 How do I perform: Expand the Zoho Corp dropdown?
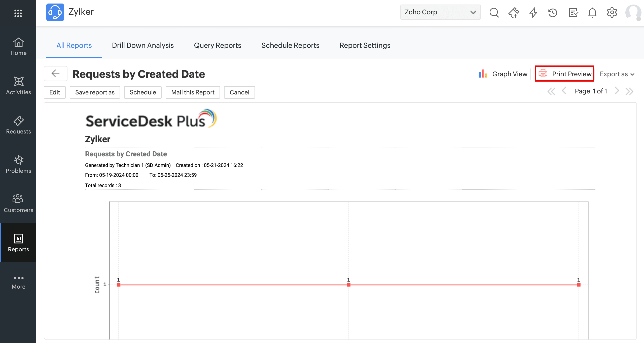[440, 12]
